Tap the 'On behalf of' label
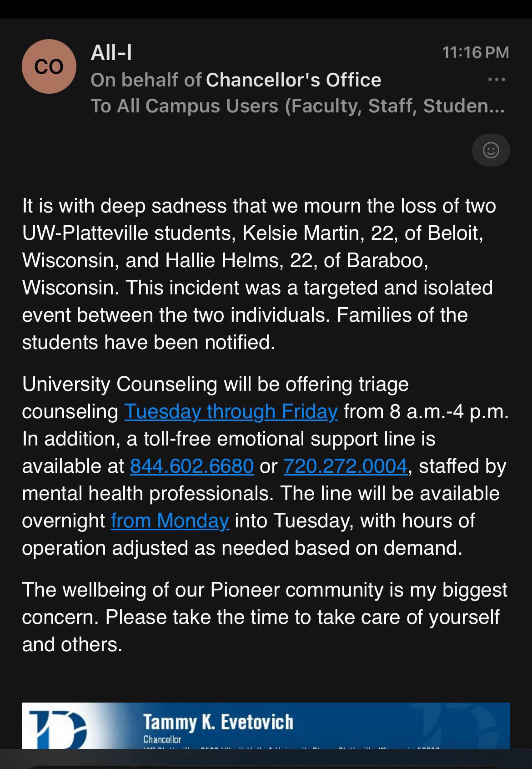This screenshot has width=532, height=769. click(x=146, y=80)
